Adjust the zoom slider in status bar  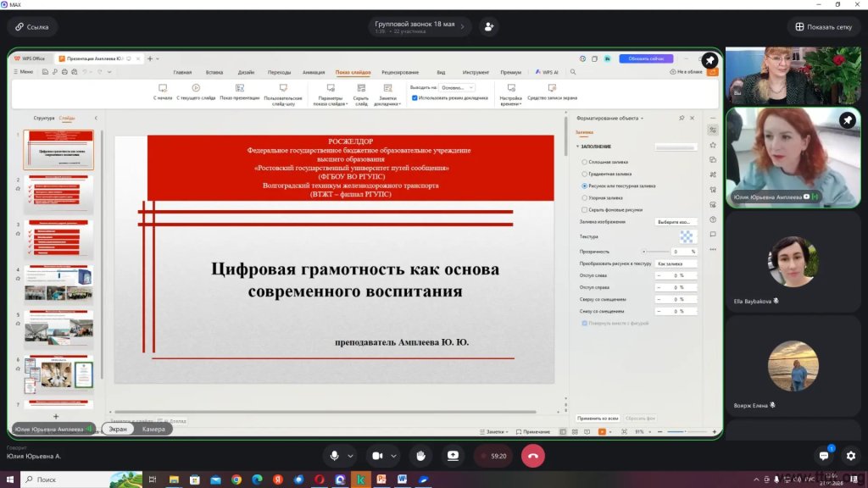tap(685, 431)
